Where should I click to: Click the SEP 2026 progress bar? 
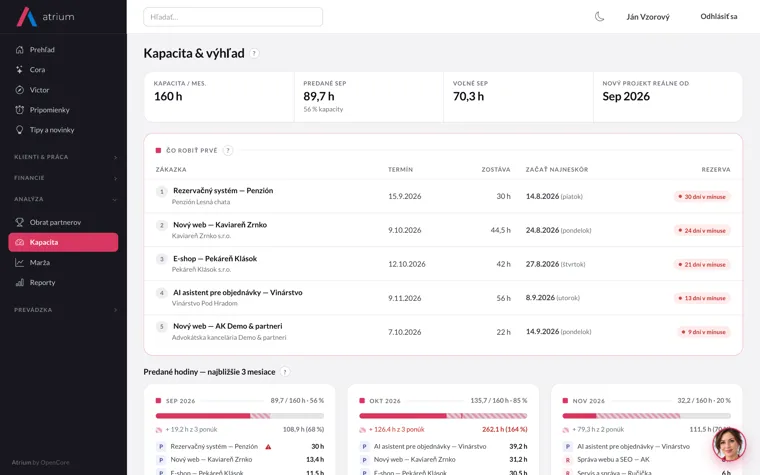coord(239,416)
